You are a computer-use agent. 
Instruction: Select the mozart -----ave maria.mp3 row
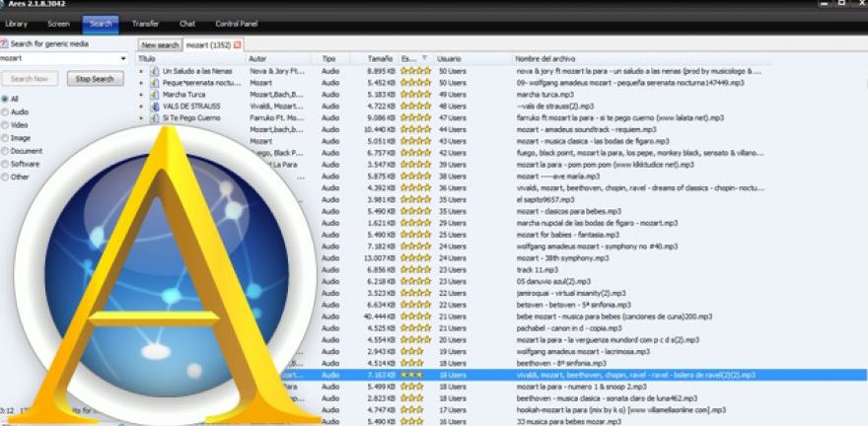(558, 177)
